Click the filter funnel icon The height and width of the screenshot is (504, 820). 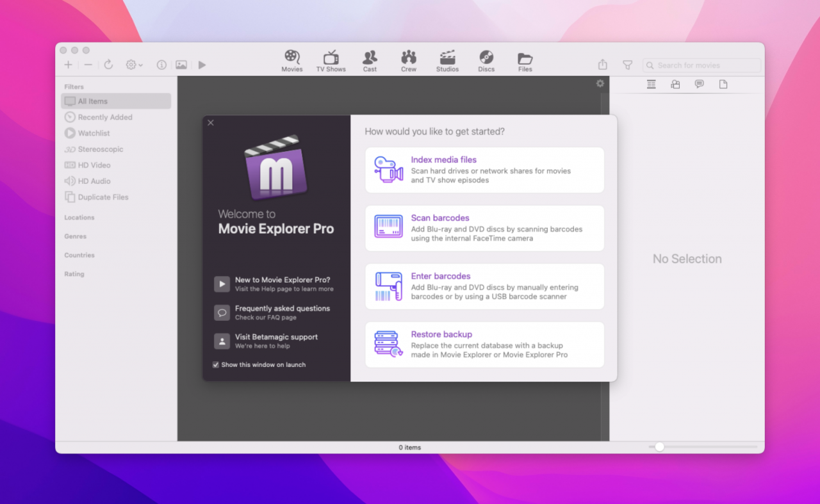(x=628, y=65)
